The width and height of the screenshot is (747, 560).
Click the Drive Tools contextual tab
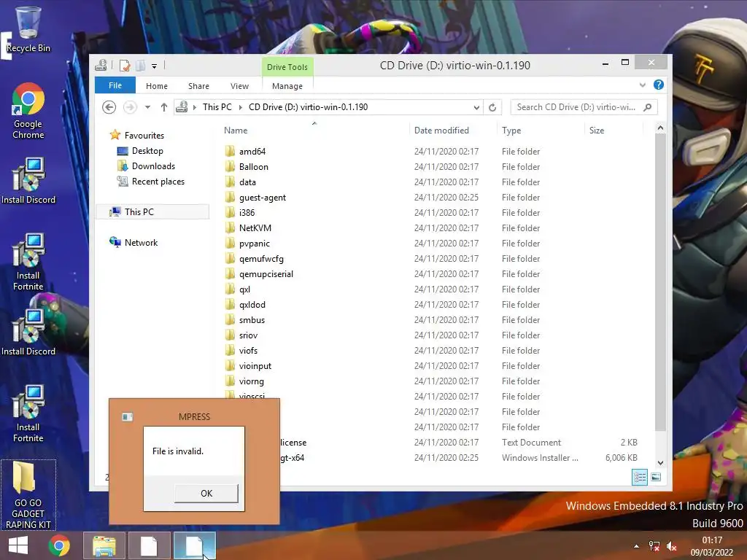(287, 66)
